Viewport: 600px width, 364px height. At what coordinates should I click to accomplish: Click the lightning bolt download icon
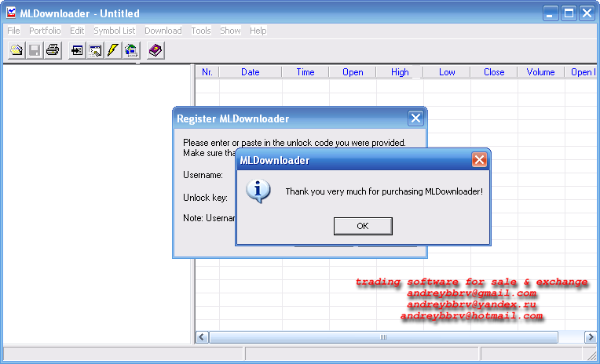(x=113, y=50)
